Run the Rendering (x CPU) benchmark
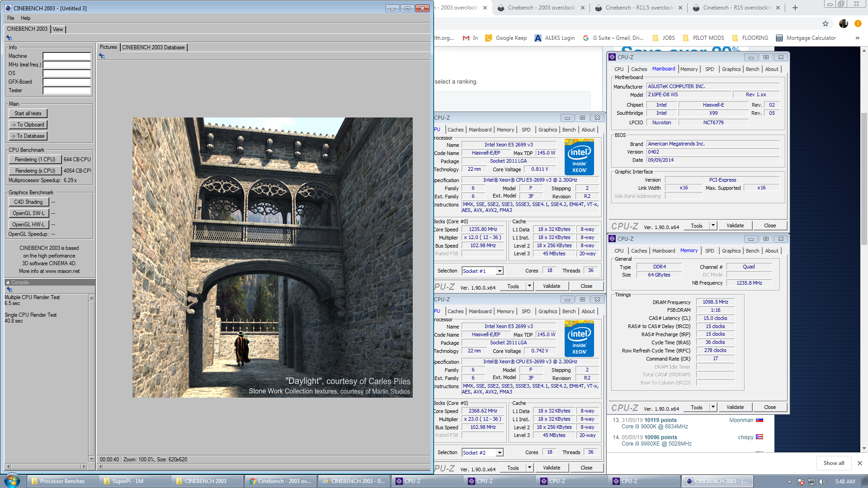 [35, 171]
